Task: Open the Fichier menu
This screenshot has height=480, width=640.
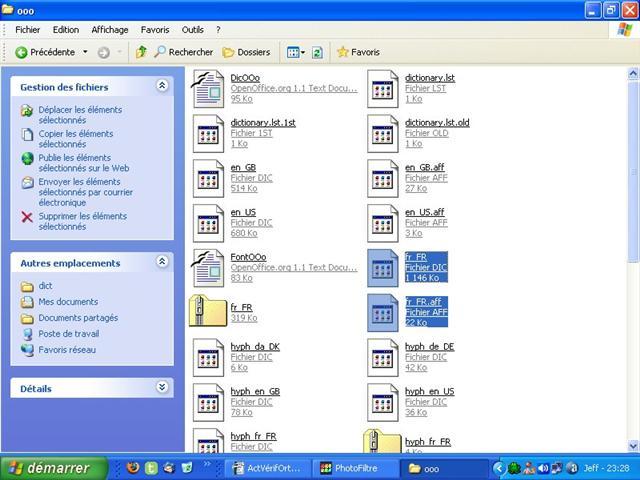Action: pos(28,30)
